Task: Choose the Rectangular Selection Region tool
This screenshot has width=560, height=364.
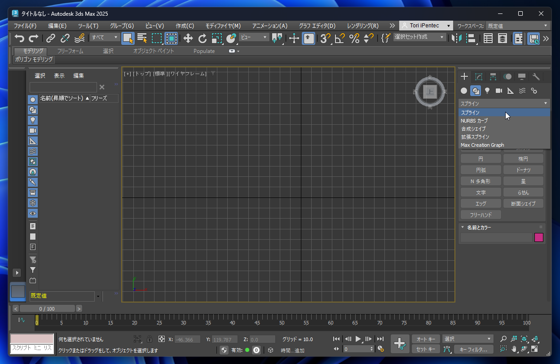Action: (157, 38)
